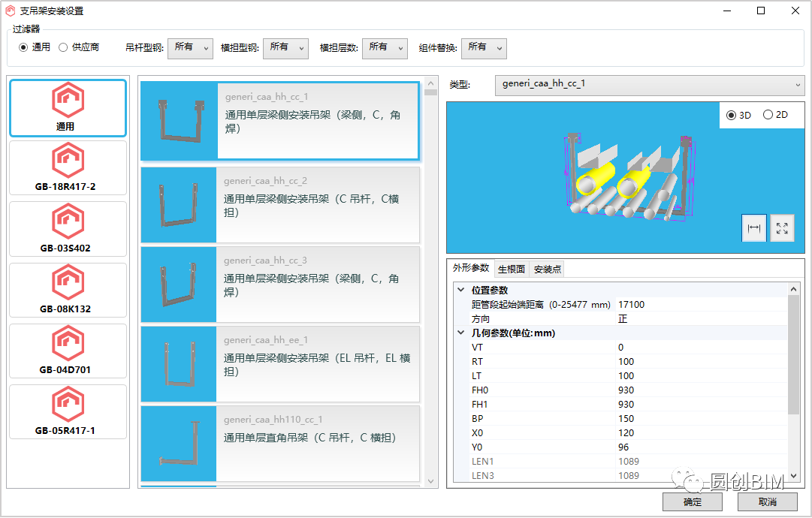This screenshot has height=518, width=812.
Task: Minimize the 支吊架安装设置 window
Action: pos(727,11)
